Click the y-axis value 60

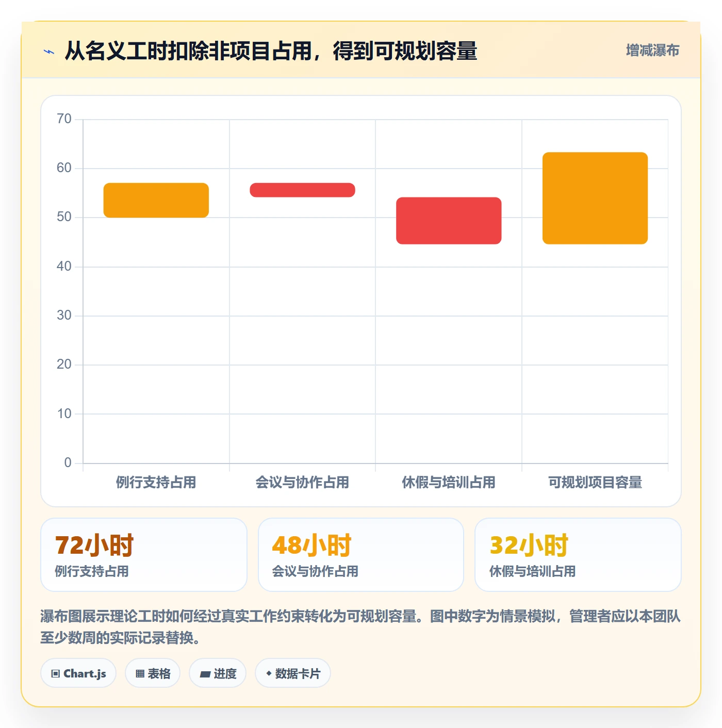pos(64,168)
